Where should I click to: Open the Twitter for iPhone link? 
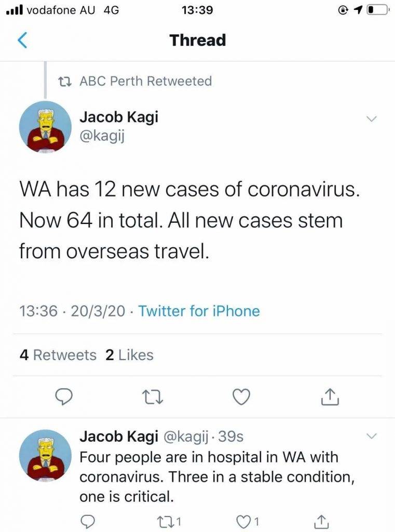[199, 311]
